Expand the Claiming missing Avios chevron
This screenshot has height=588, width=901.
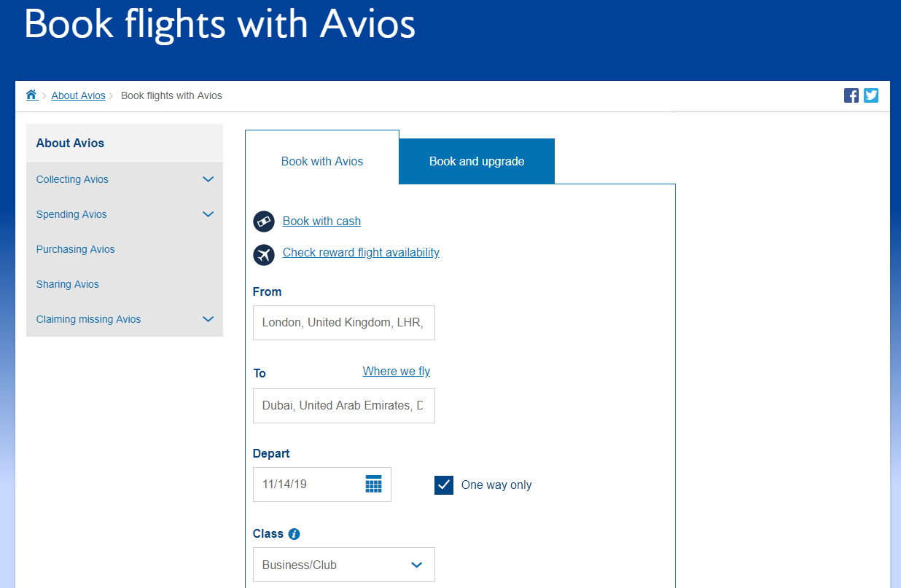click(208, 319)
